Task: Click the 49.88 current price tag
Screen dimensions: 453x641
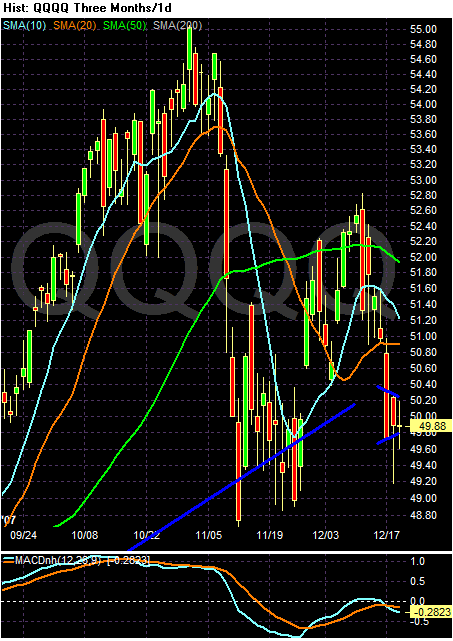Action: pyautogui.click(x=430, y=426)
